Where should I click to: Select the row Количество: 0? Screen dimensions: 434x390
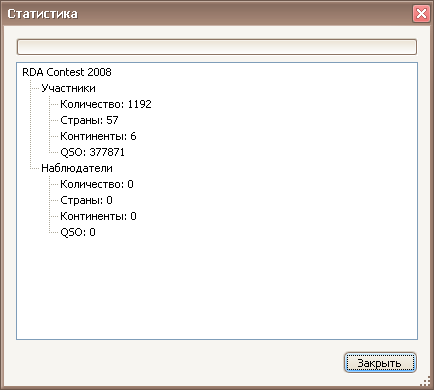coord(97,184)
